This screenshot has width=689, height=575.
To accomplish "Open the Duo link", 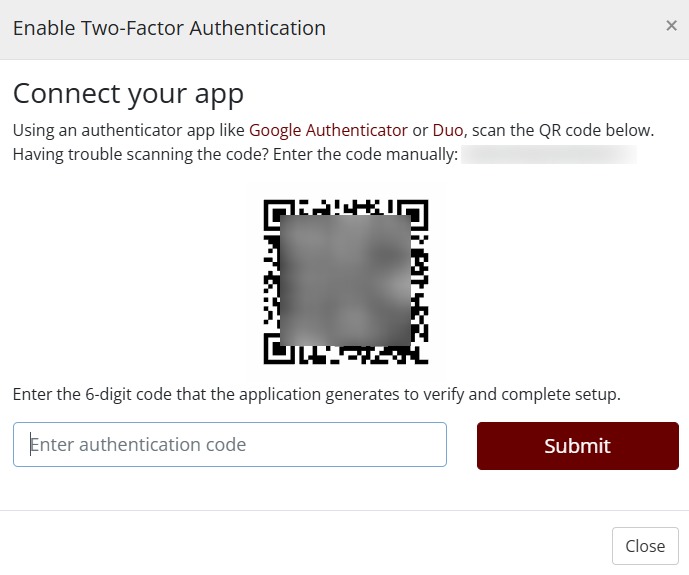I will 448,130.
